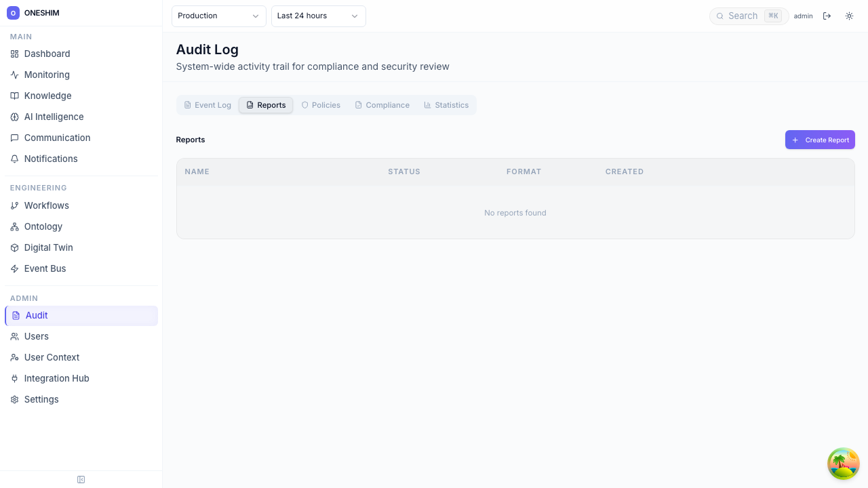Expand the Last 24 hours dropdown
868x488 pixels.
tap(318, 16)
